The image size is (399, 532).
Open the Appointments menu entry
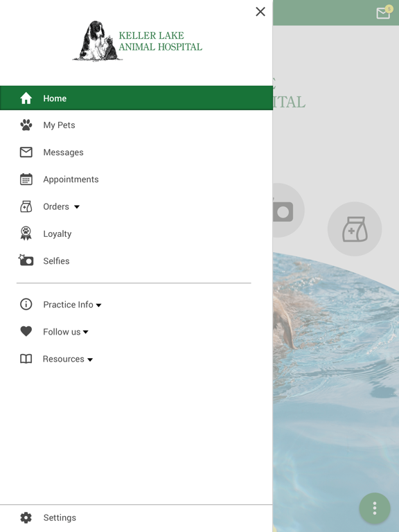(x=136, y=179)
